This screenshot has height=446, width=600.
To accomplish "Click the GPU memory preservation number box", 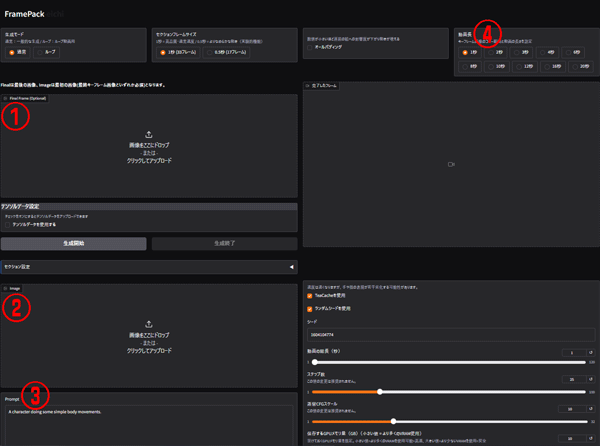I will coord(572,438).
